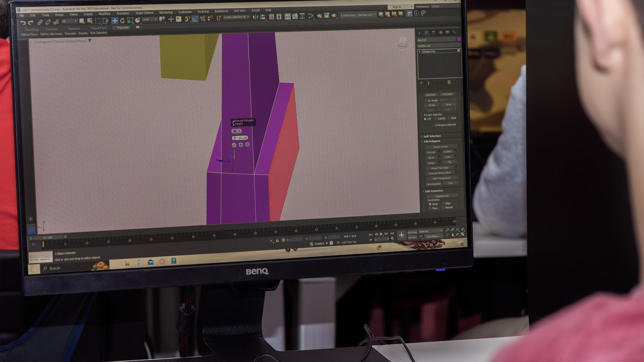Expand the Editable Poly stack entry
Viewport: 644px width, 362px height.
pos(420,52)
